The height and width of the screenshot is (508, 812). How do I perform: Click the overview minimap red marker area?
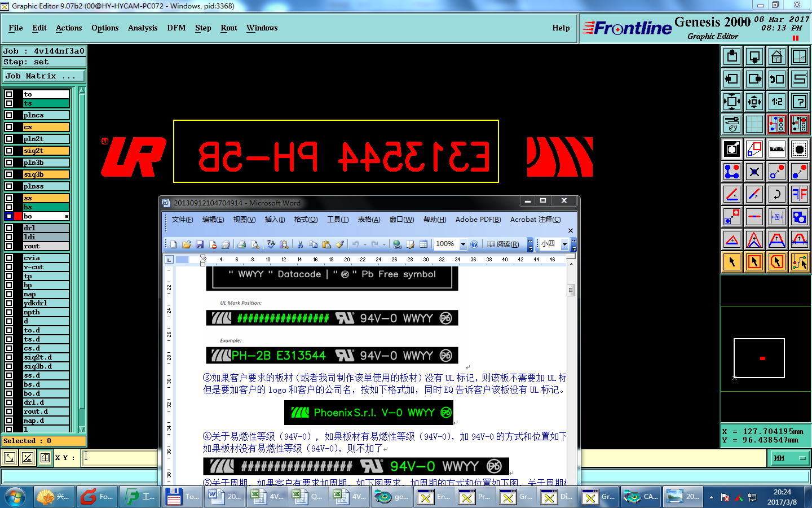click(762, 358)
